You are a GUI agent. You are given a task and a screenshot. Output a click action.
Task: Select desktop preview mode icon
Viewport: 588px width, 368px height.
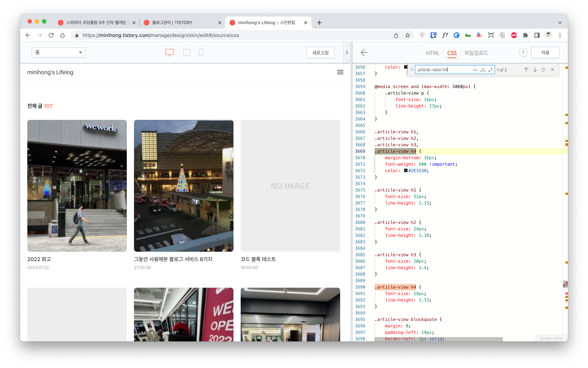tap(169, 52)
